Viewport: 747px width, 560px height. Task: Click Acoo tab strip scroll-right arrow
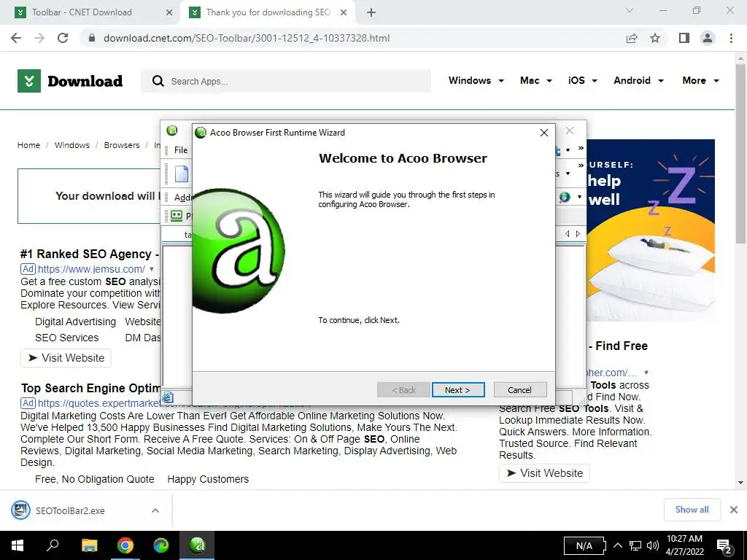578,234
